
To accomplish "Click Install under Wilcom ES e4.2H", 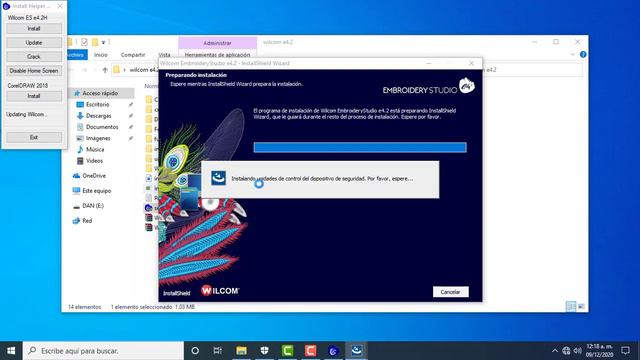I will (34, 29).
